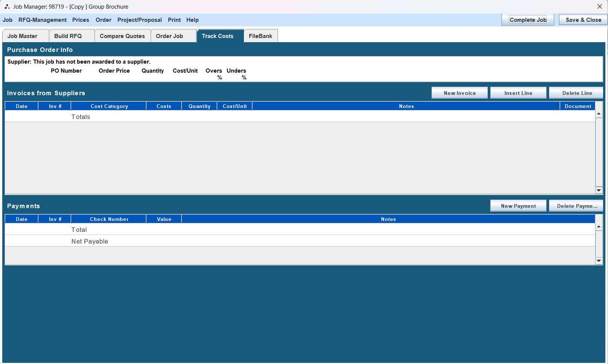Create a New Invoice from supplier
The image size is (608, 364).
tap(459, 93)
